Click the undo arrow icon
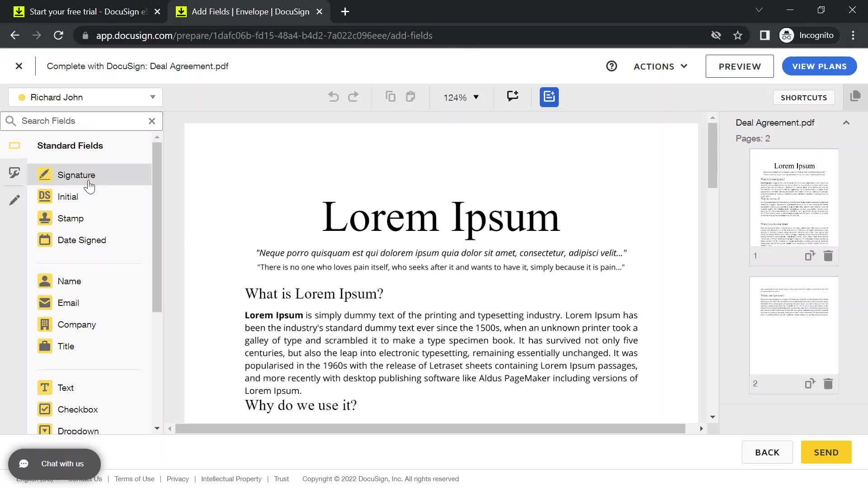 [333, 97]
